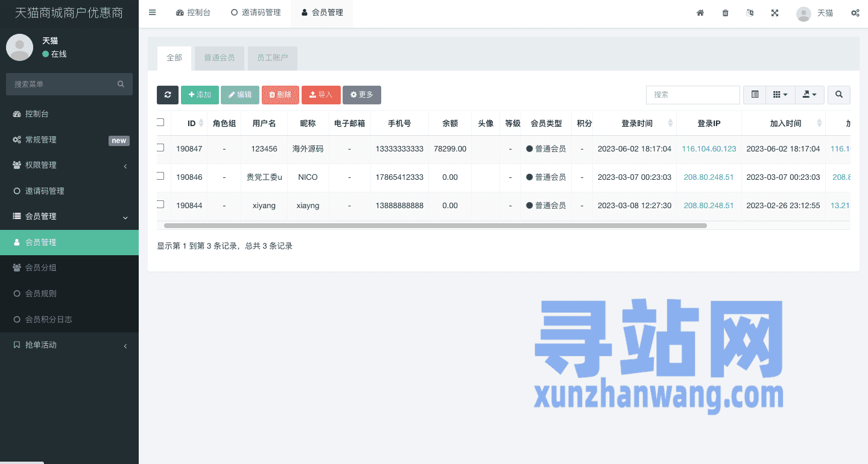Click the hamburger menu to collapse sidebar
Screen dimensions: 868x464
[x=152, y=13]
